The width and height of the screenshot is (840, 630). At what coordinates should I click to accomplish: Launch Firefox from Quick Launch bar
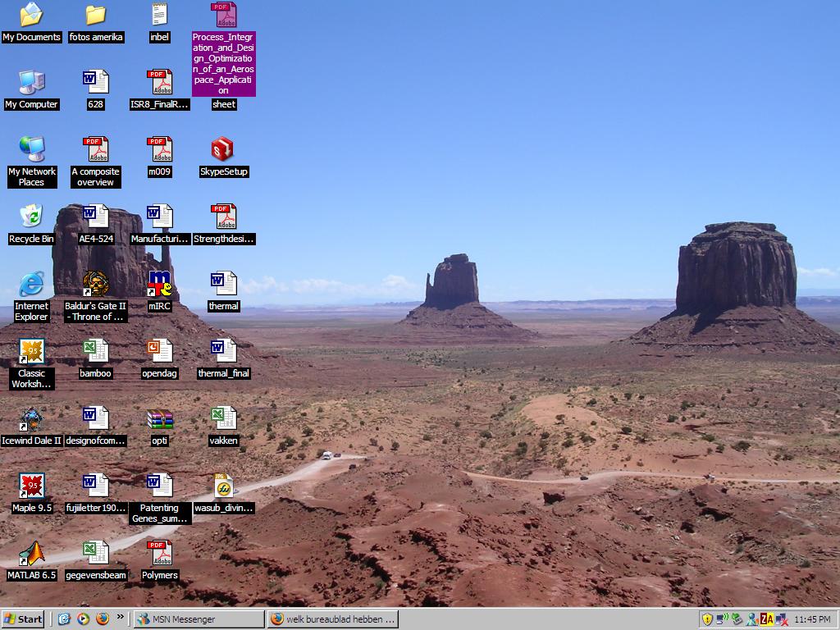103,619
